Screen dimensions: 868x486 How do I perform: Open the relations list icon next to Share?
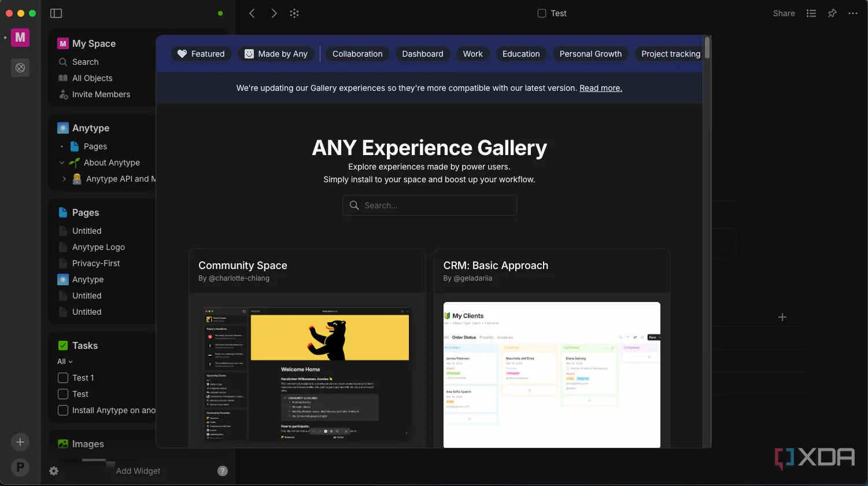[811, 13]
